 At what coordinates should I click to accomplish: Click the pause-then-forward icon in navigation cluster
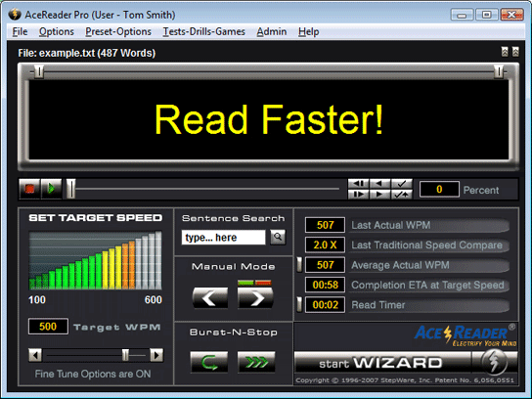point(358,195)
